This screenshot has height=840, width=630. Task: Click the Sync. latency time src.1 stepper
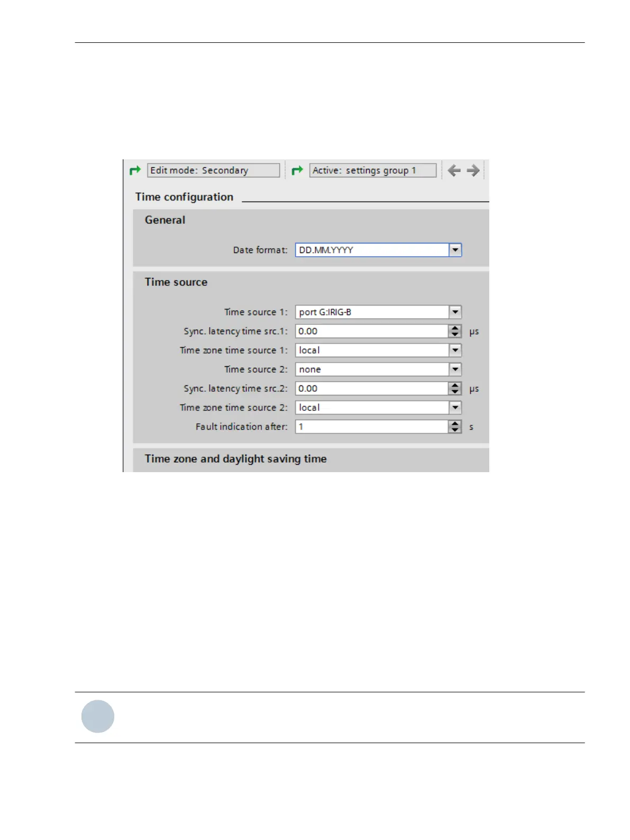coord(455,331)
